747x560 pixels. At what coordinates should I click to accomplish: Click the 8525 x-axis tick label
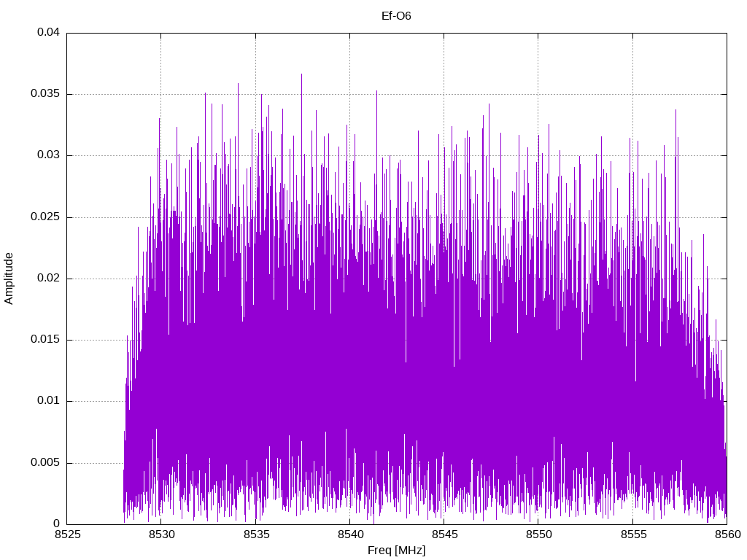(68, 534)
